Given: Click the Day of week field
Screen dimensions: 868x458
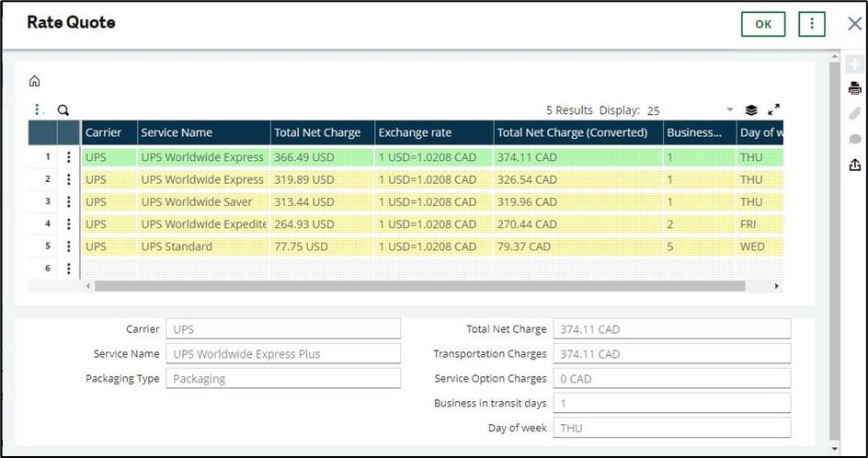Looking at the screenshot, I should pyautogui.click(x=672, y=428).
